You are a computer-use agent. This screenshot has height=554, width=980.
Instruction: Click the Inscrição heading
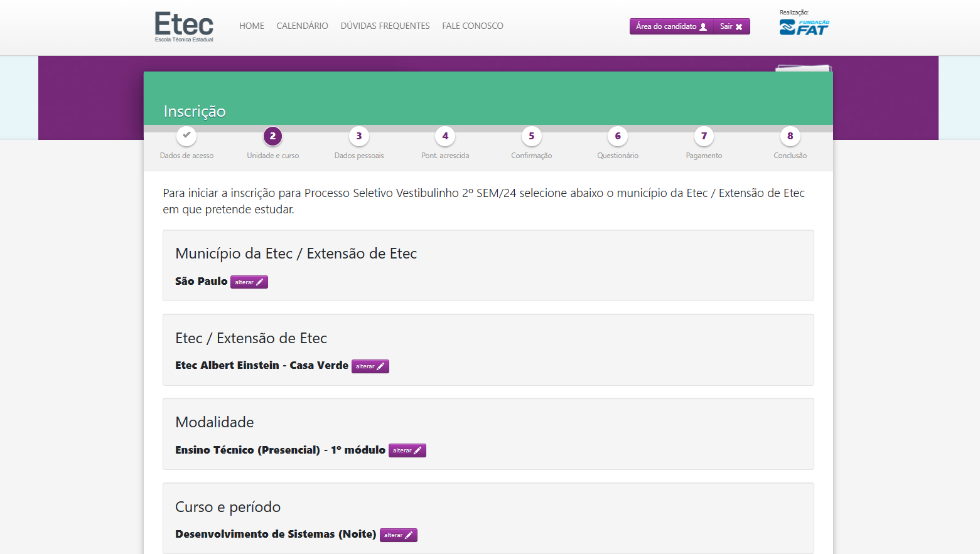(195, 111)
